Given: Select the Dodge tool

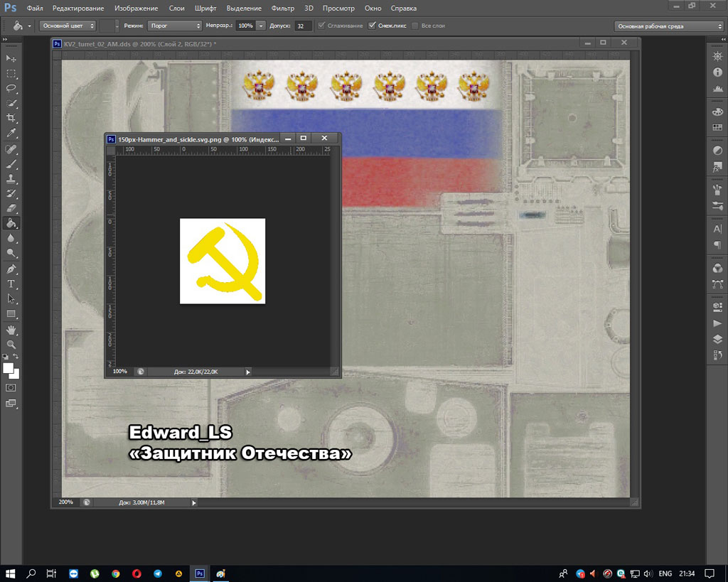Looking at the screenshot, I should pyautogui.click(x=11, y=253).
